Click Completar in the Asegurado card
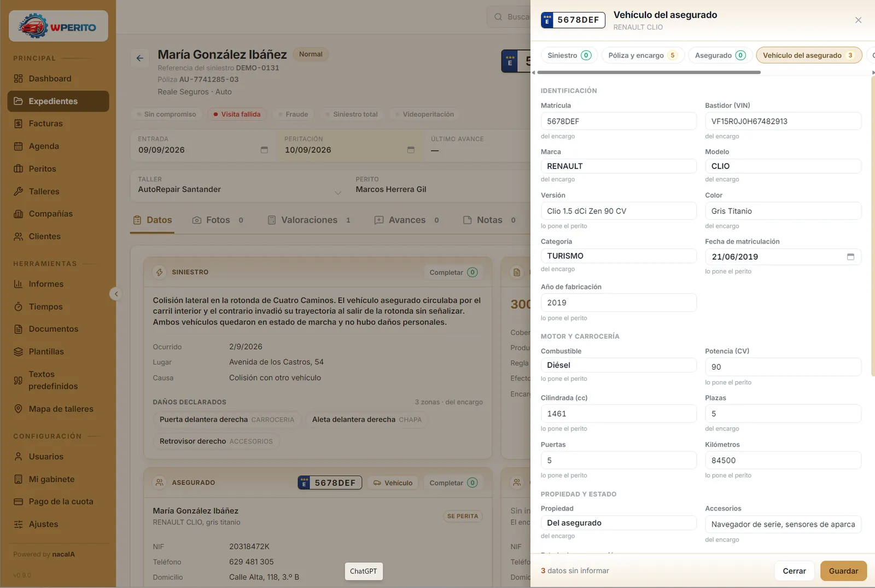The width and height of the screenshot is (875, 588). click(453, 483)
